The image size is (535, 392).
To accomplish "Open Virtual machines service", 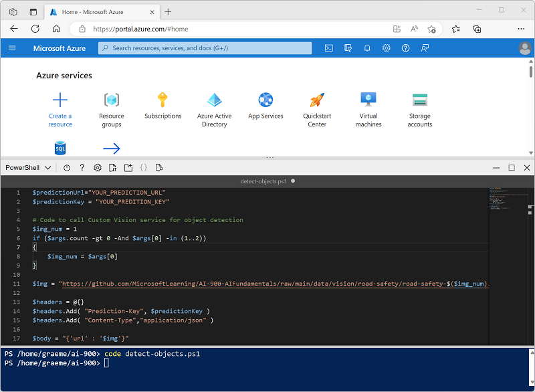I will pos(368,110).
